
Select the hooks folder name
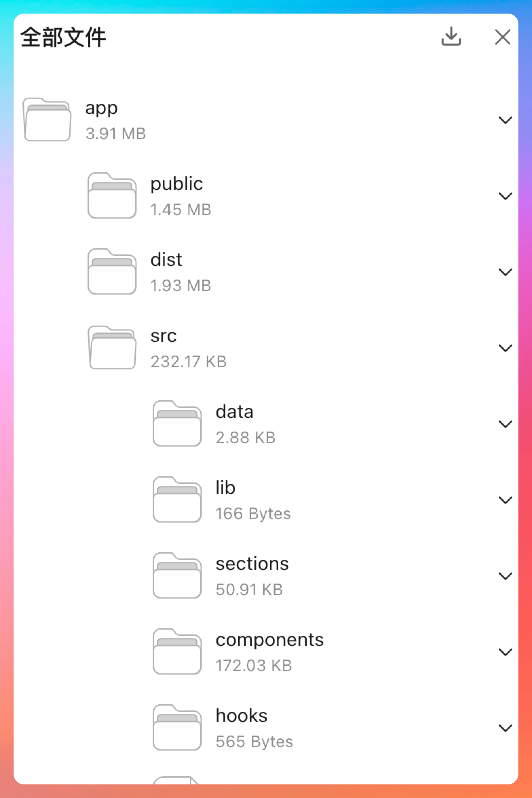pyautogui.click(x=242, y=716)
